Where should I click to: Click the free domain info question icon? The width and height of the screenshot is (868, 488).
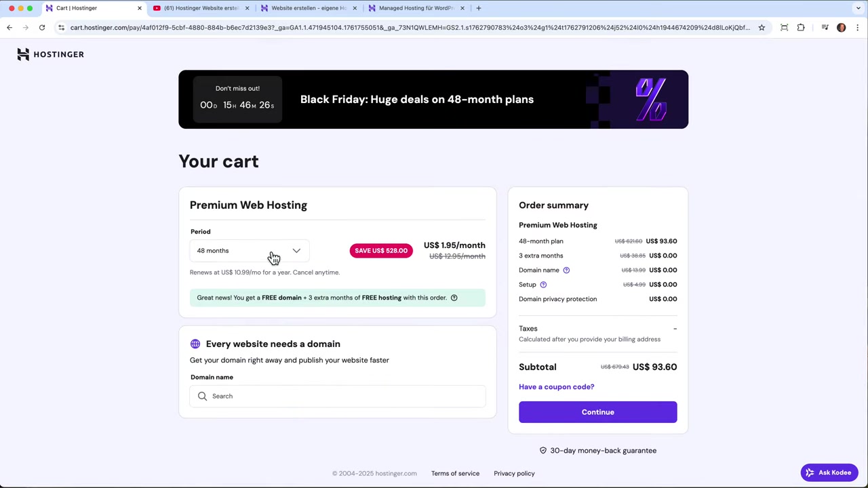[454, 298]
